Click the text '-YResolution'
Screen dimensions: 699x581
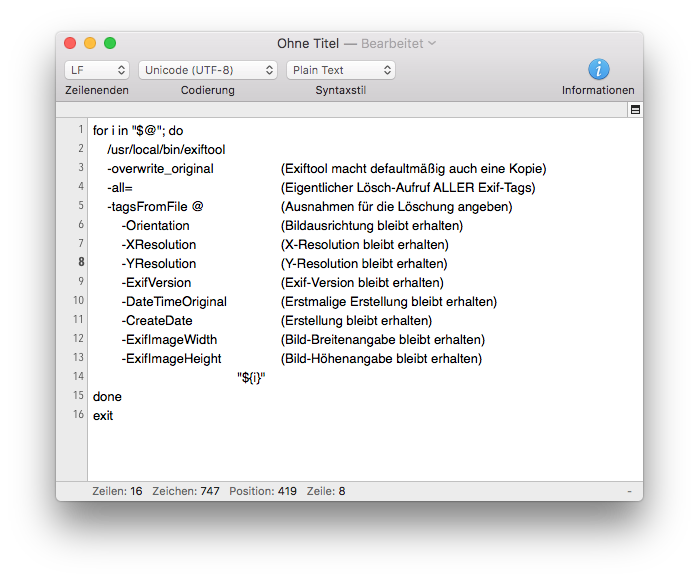click(159, 264)
